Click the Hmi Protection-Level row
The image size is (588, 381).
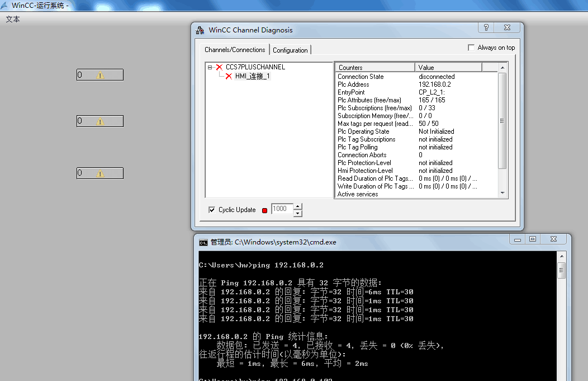click(416, 171)
